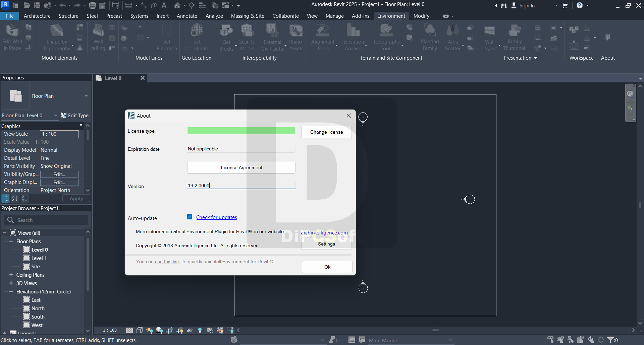Click the Set Coordinate globe icon

pos(197,38)
